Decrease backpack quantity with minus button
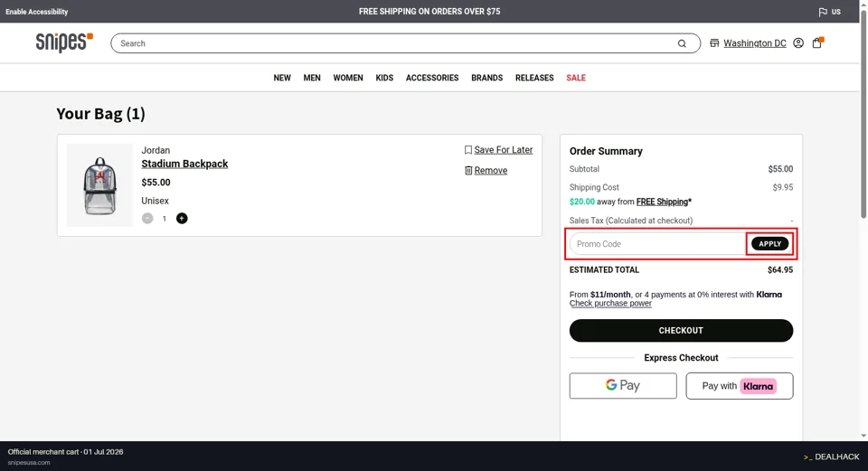This screenshot has height=471, width=868. (x=147, y=219)
